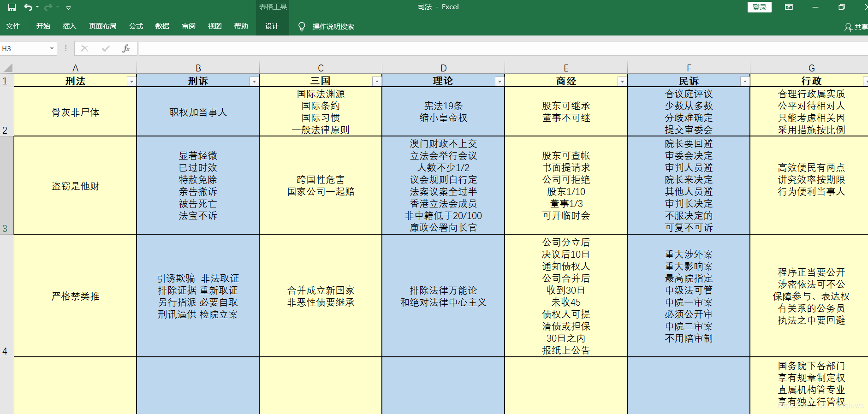Switch to the 视图 ribbon tab
Image resolution: width=868 pixels, height=414 pixels.
click(x=215, y=26)
